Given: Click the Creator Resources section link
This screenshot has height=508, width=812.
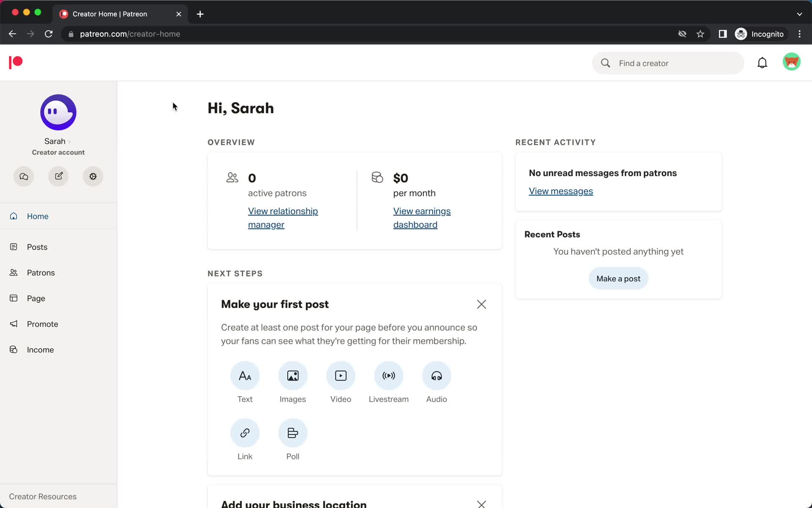Looking at the screenshot, I should pos(43,496).
